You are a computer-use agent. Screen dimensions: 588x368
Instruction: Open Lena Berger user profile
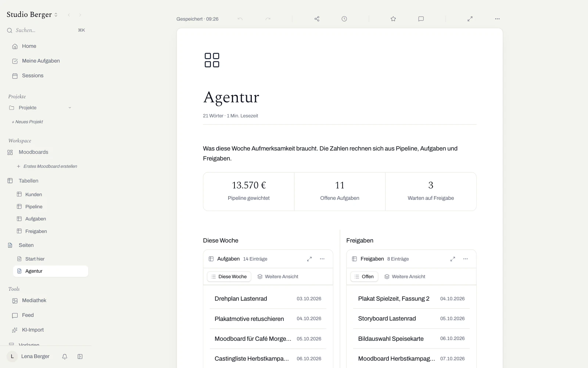coord(28,357)
